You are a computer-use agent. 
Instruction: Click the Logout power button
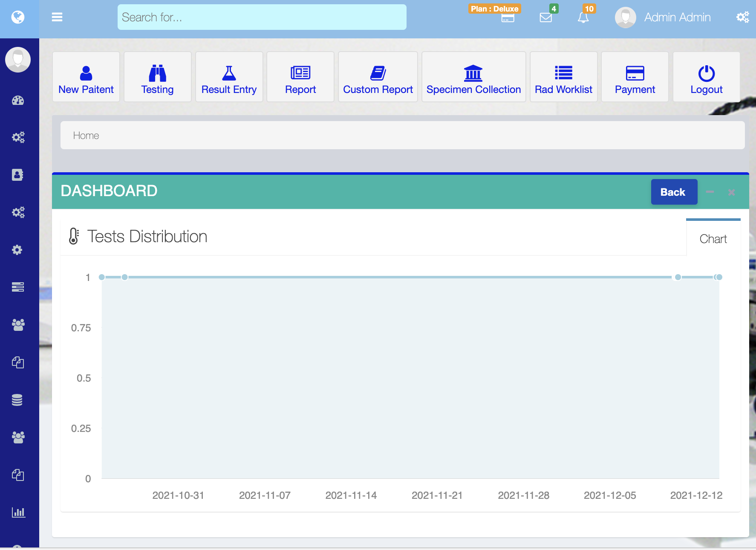point(707,77)
